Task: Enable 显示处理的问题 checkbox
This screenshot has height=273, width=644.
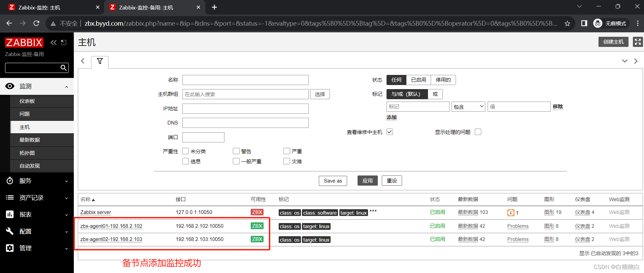Action: coord(478,132)
